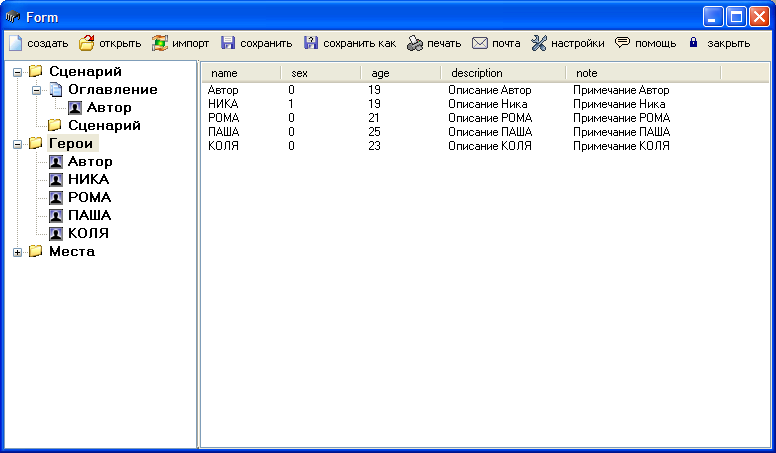
Task: Open the почта (mail) envelope icon
Action: [480, 43]
